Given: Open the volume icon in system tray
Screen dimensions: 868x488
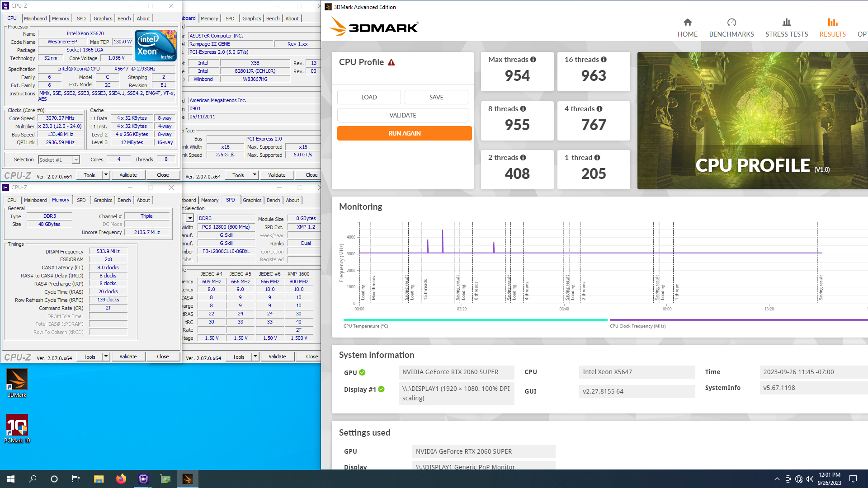Looking at the screenshot, I should (810, 479).
